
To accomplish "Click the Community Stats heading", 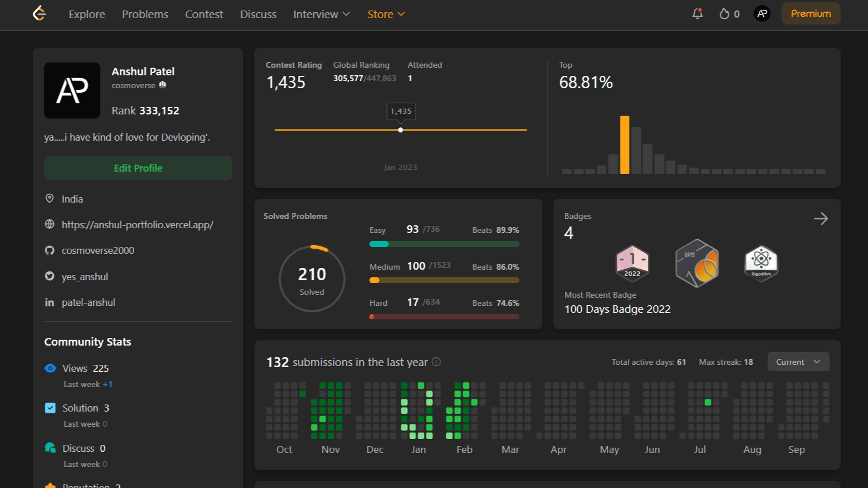I will (x=88, y=342).
